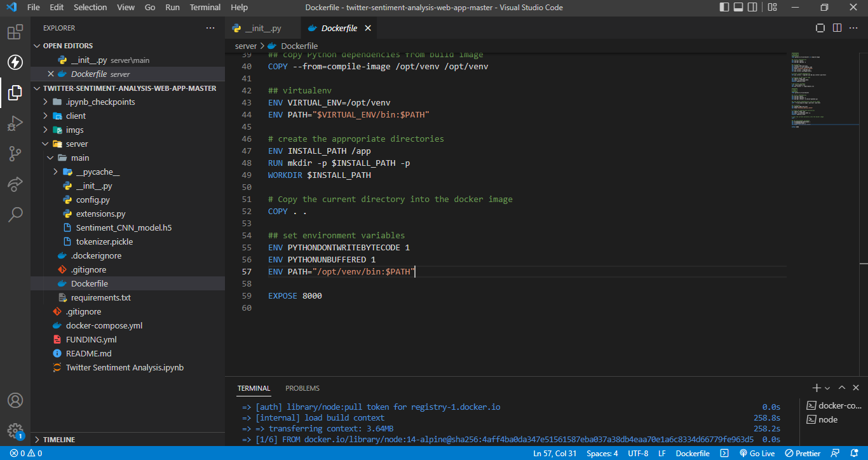Open the File menu
Screen dimensions: 868x460
pos(34,8)
